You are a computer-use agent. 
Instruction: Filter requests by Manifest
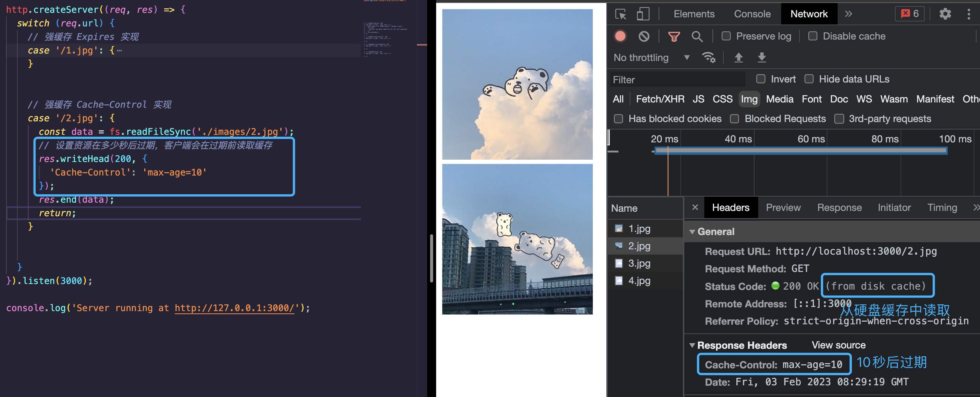coord(935,99)
